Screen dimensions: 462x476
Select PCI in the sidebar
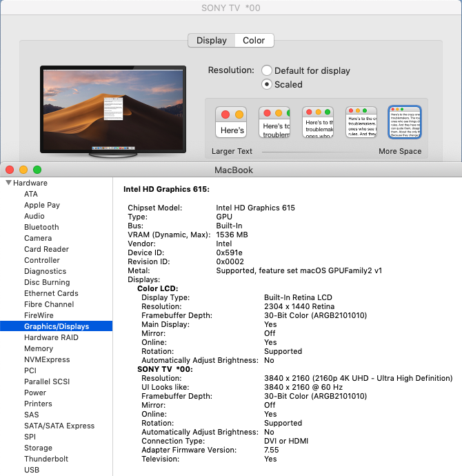click(30, 370)
